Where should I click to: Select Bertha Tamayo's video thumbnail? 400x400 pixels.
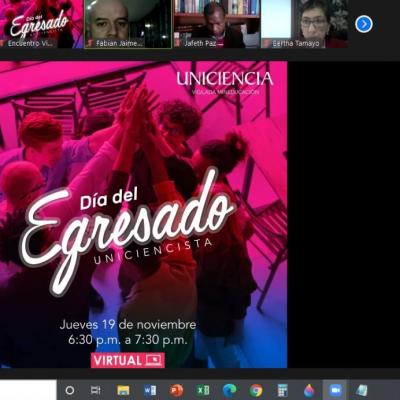[305, 24]
